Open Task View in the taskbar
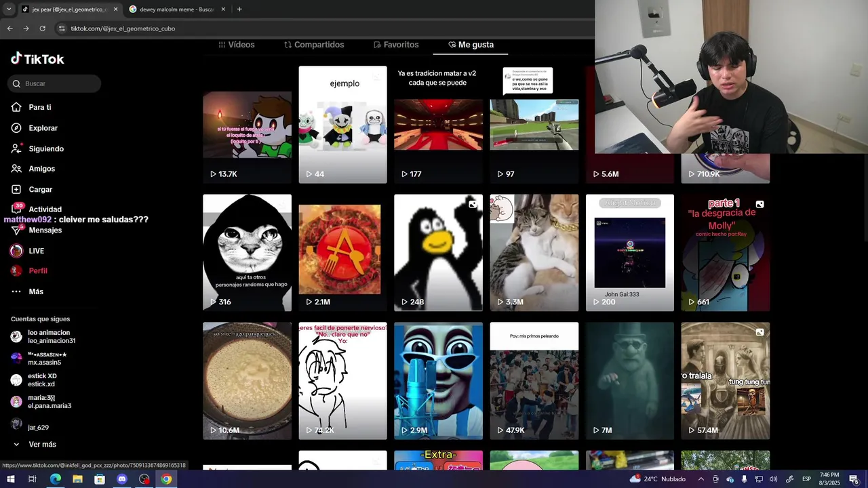Viewport: 868px width, 488px height. (32, 479)
